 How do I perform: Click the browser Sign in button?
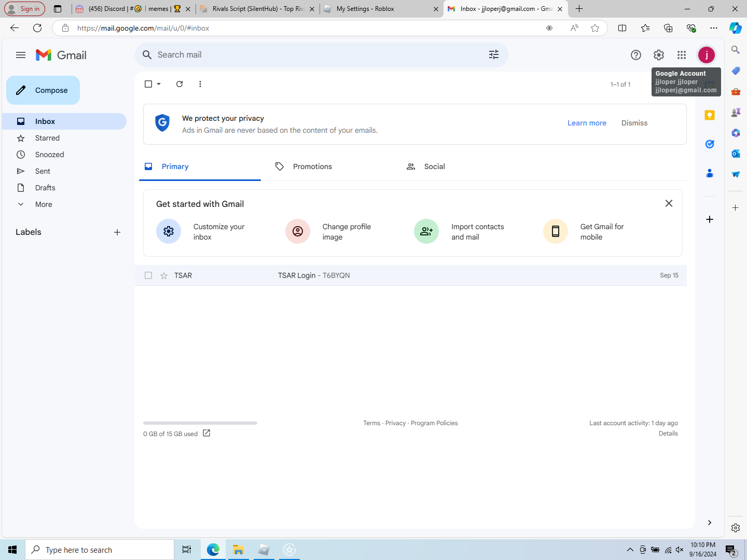[x=24, y=9]
